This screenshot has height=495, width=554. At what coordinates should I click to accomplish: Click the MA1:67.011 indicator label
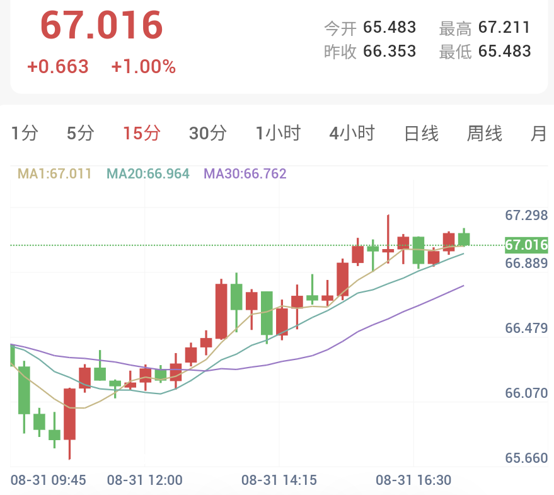pos(54,174)
